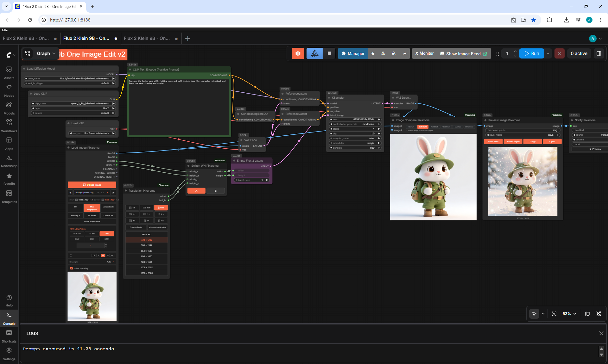Select Difference compare mode
This screenshot has width=608, height=364.
pyautogui.click(x=469, y=127)
